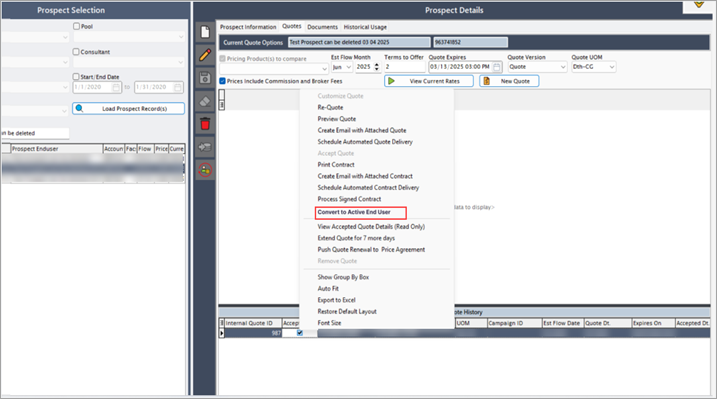Select the pencil edit icon
717x399 pixels.
[x=205, y=55]
